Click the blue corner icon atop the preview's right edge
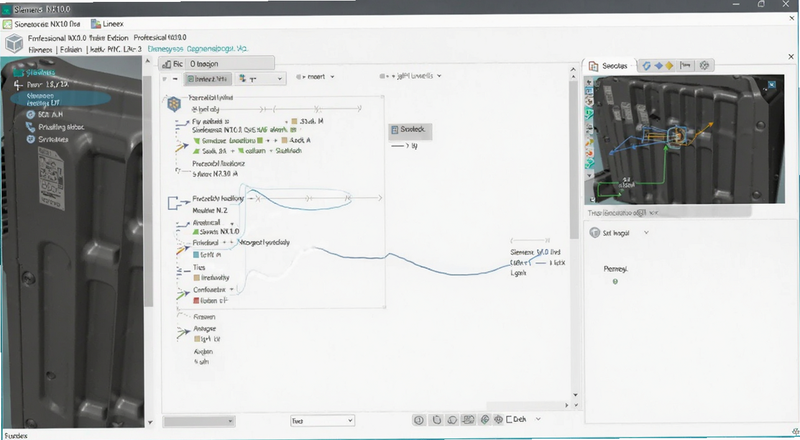 pos(772,84)
